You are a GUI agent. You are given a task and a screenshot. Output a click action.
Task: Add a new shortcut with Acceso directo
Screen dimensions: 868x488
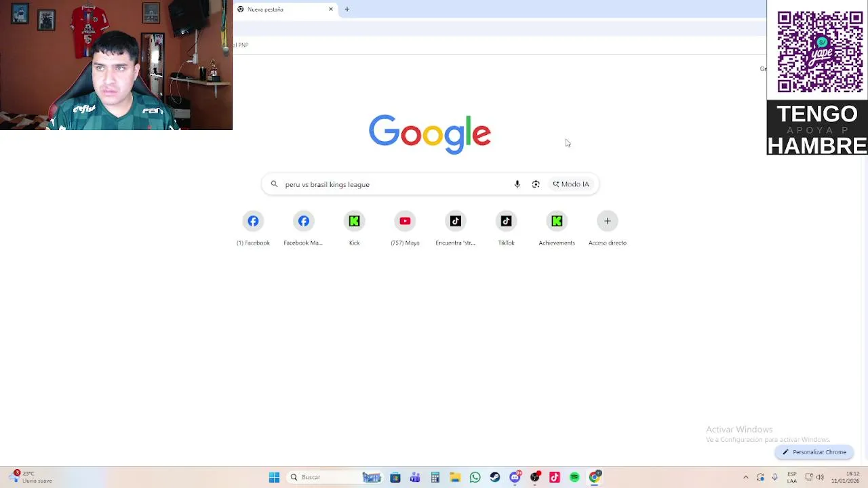(607, 228)
